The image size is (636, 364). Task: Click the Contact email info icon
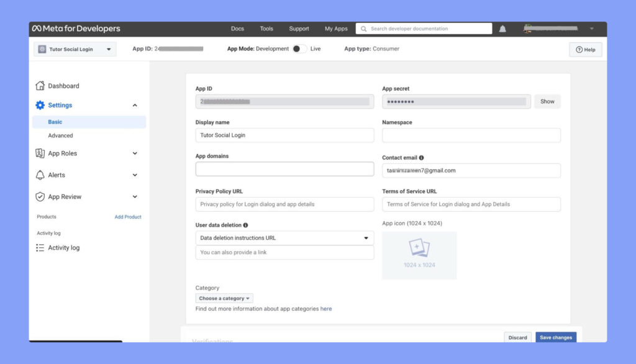[x=422, y=157]
